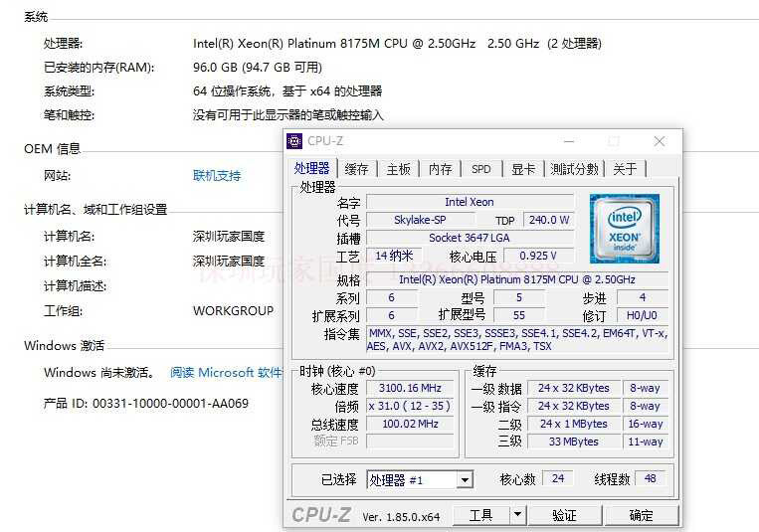
Task: Click the 工艺 value 14 纳米
Action: (x=394, y=256)
